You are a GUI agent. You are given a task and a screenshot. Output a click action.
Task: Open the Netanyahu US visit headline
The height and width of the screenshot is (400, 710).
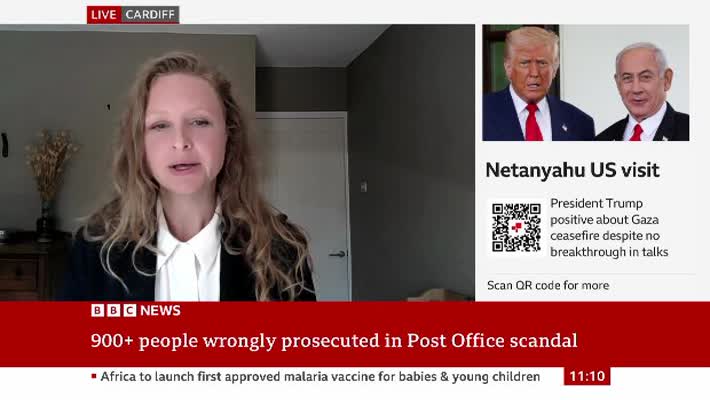point(572,170)
